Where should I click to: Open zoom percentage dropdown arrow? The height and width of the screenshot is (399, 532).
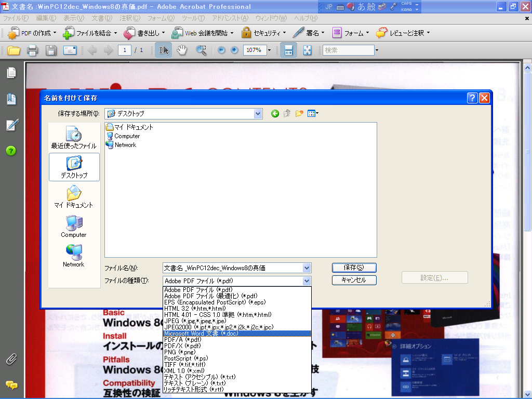pyautogui.click(x=270, y=50)
